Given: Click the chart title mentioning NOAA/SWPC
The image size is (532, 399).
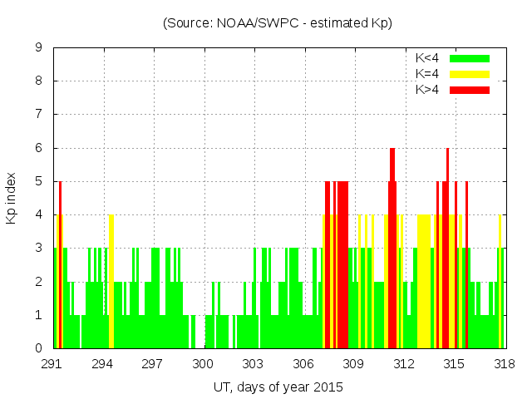Looking at the screenshot, I should click(x=278, y=23).
